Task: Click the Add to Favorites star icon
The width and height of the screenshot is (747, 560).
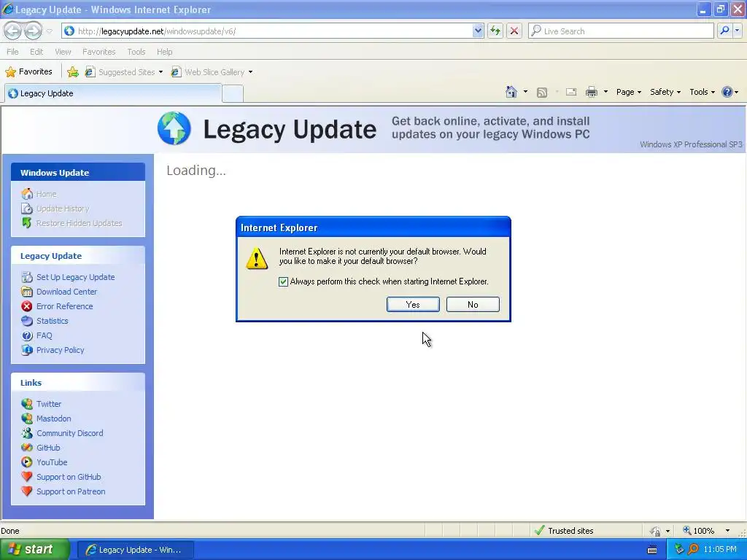Action: point(73,72)
